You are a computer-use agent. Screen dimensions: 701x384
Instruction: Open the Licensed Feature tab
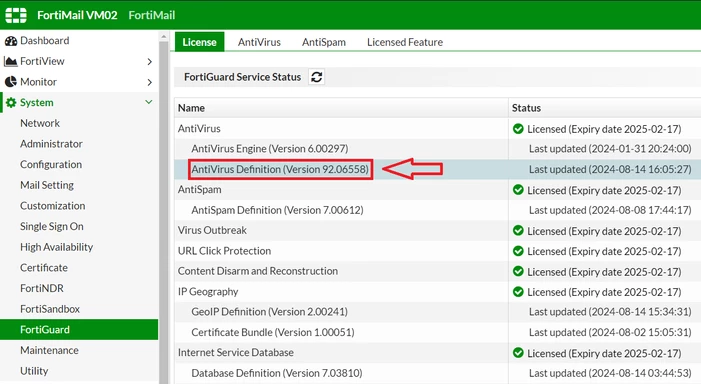pos(405,42)
